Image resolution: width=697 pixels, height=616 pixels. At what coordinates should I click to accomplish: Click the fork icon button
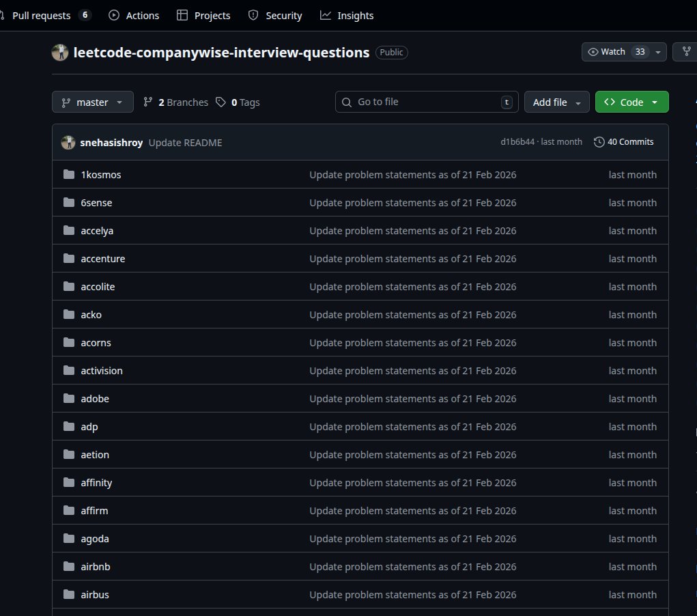(x=686, y=52)
